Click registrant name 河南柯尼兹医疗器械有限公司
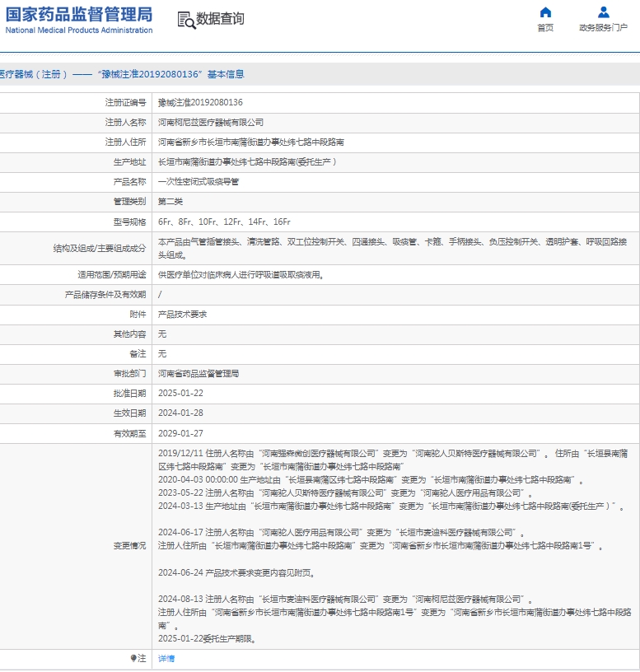The height and width of the screenshot is (672, 640). (x=211, y=122)
